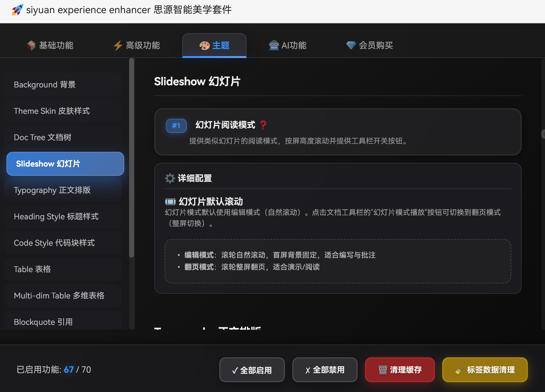Screen dimensions: 545x392
Task: Open the Table 表格 section
Action: click(x=63, y=269)
